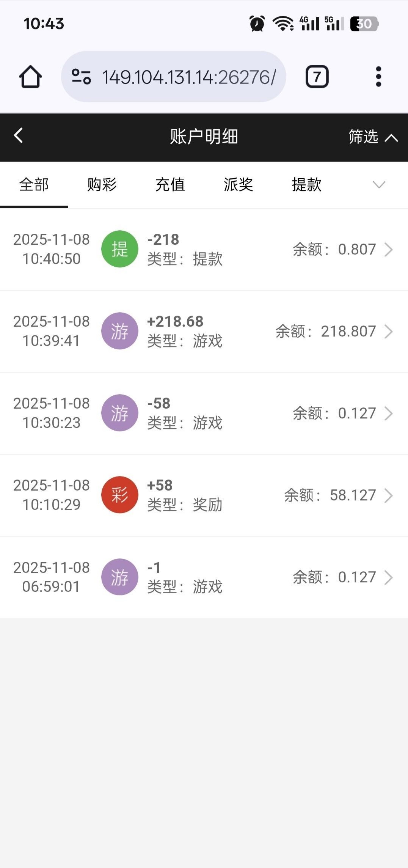Open details chevron for balance 0.807
The width and height of the screenshot is (408, 868).
[388, 250]
